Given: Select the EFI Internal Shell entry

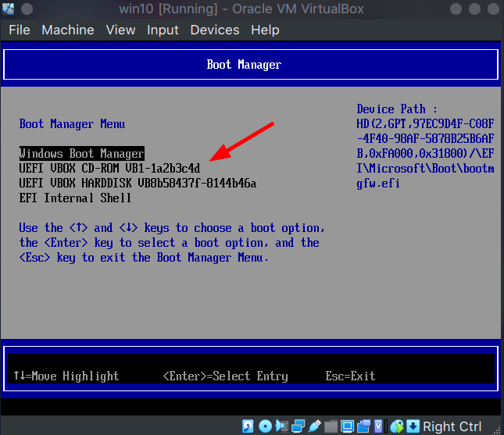Looking at the screenshot, I should [x=75, y=198].
